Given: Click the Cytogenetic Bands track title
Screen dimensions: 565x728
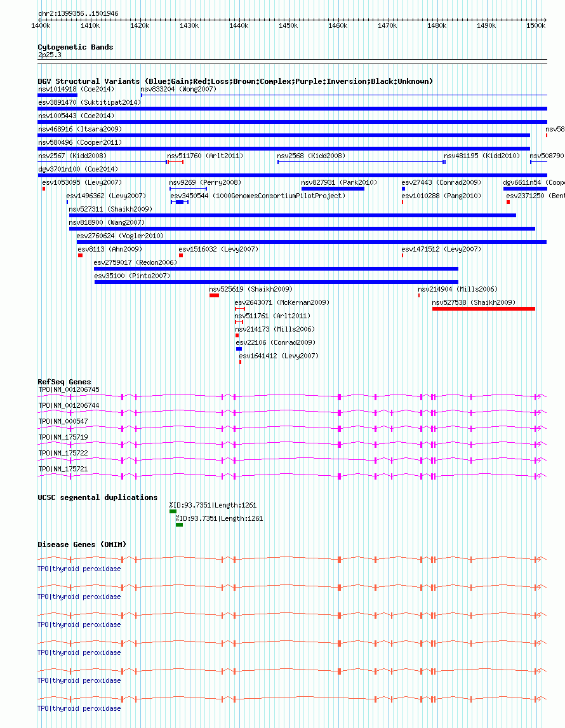Looking at the screenshot, I should click(x=75, y=47).
